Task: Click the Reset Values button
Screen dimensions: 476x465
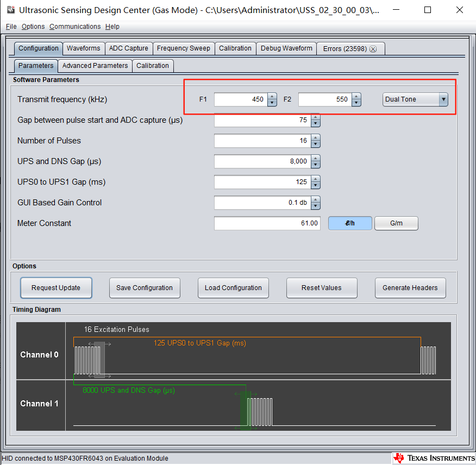Action: point(322,288)
